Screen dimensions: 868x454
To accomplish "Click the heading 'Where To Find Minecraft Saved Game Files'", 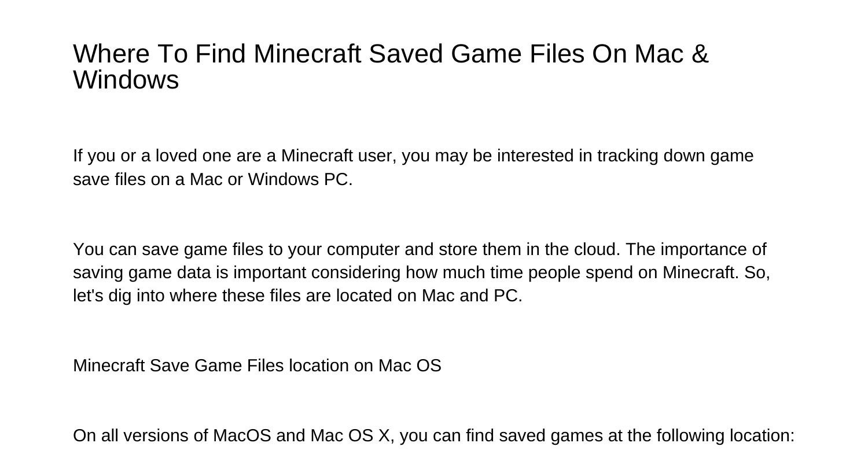I will pos(391,54).
